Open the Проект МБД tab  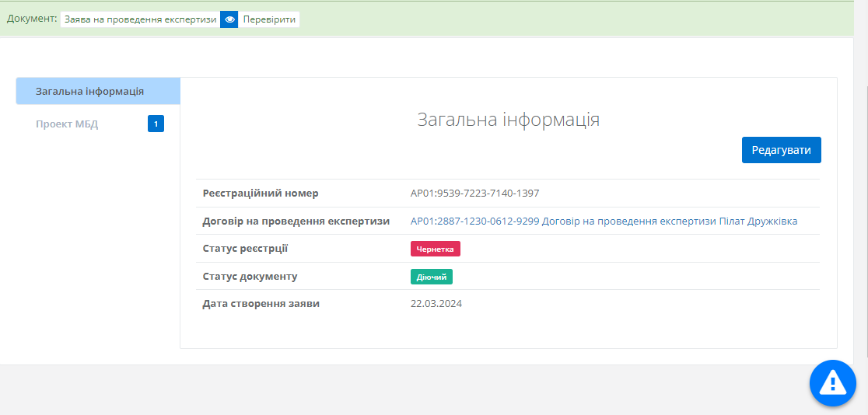click(x=67, y=124)
